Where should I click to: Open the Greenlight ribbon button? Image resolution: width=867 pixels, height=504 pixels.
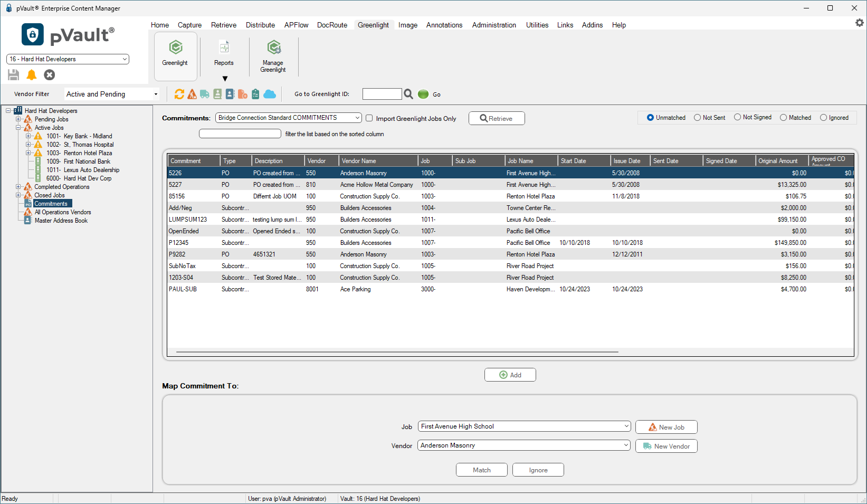pos(175,55)
